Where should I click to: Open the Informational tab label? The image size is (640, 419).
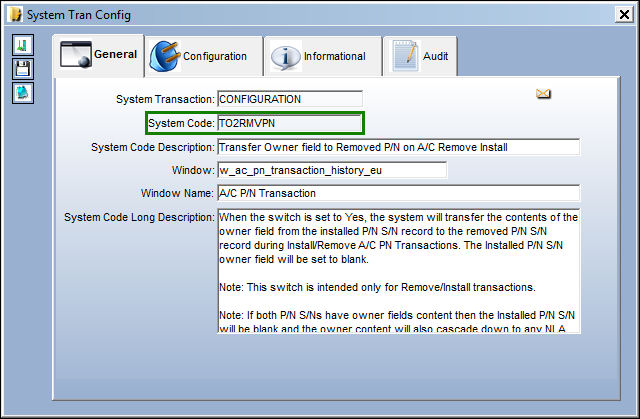[335, 56]
